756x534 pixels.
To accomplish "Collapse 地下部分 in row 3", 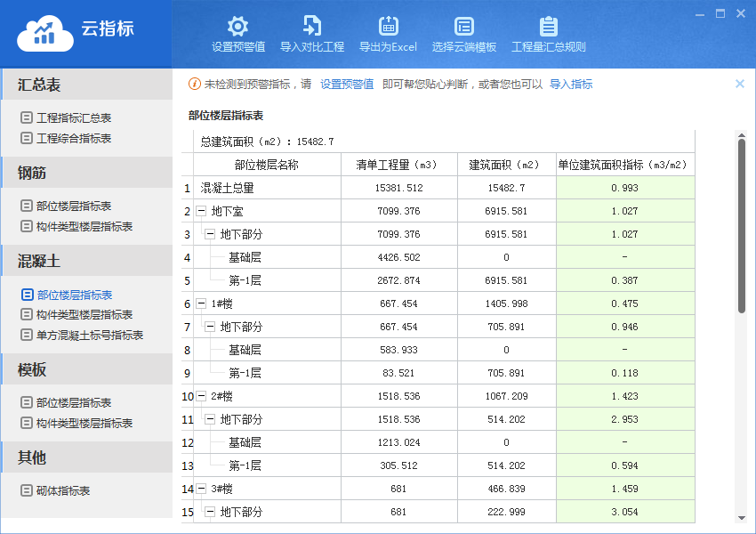I will click(x=210, y=234).
